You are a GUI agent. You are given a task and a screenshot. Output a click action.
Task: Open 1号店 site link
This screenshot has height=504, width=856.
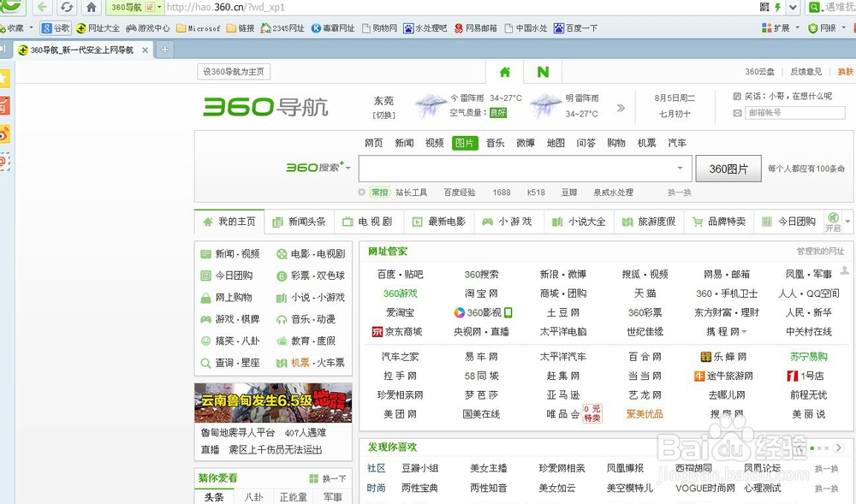(805, 376)
